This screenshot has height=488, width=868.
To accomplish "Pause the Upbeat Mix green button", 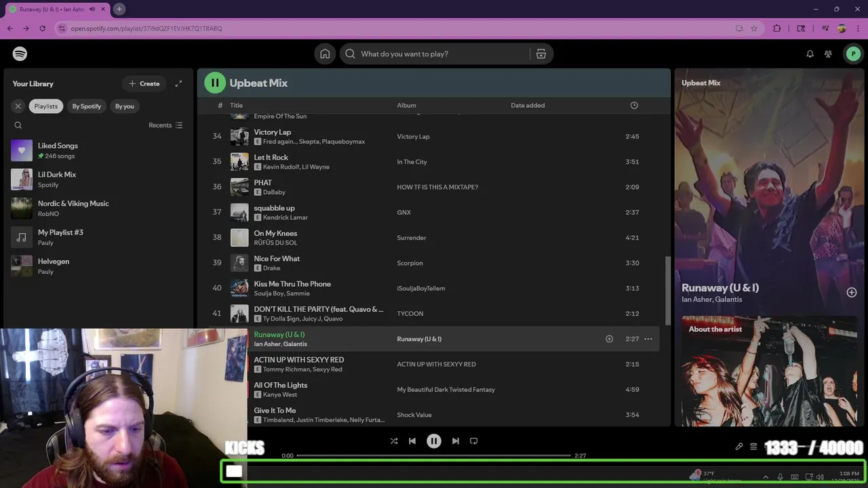I will [215, 83].
